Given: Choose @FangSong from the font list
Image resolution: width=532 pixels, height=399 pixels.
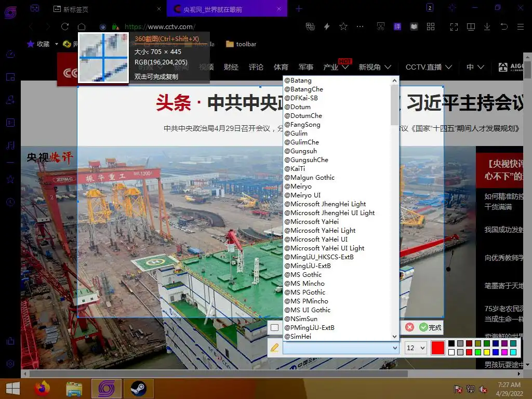Looking at the screenshot, I should (337, 125).
